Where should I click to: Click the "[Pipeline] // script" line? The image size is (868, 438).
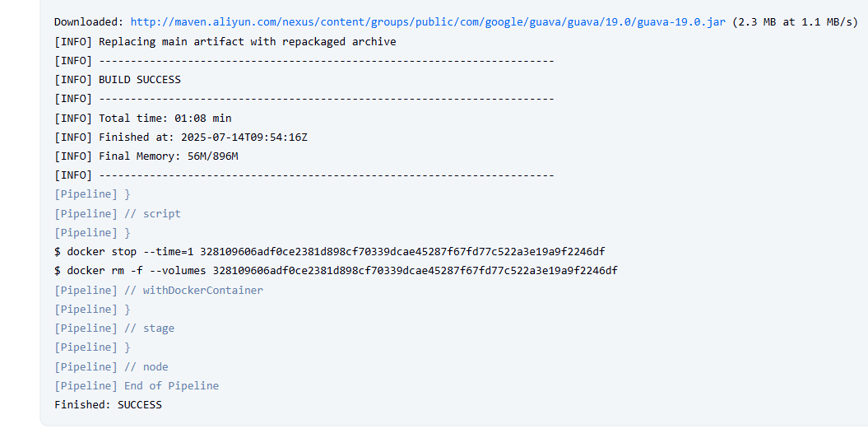click(x=118, y=214)
